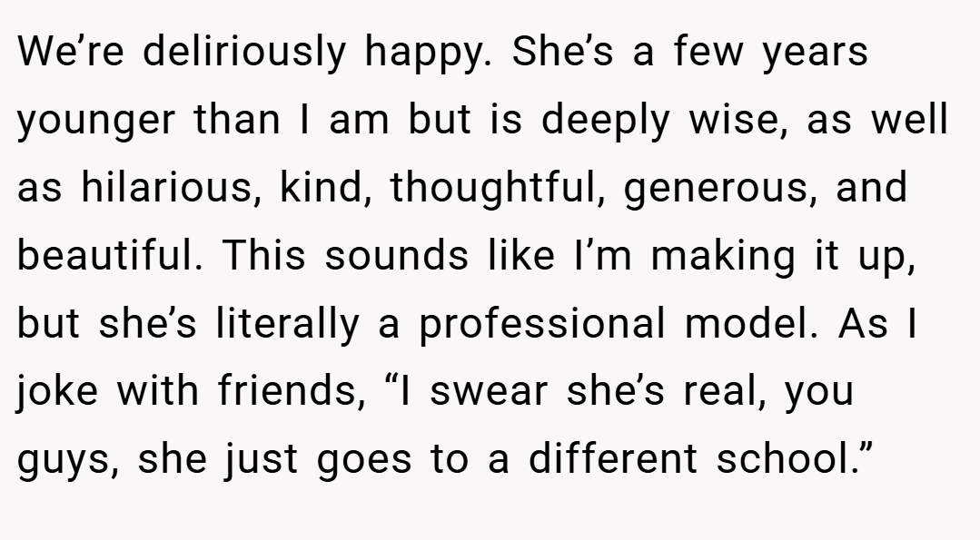Click the word "school" ending the paragraph
Image resolution: width=980 pixels, height=540 pixels.
(783, 457)
